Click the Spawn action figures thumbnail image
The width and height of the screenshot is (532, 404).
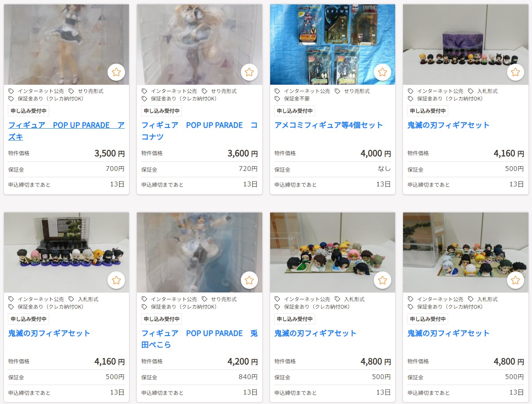pos(333,44)
